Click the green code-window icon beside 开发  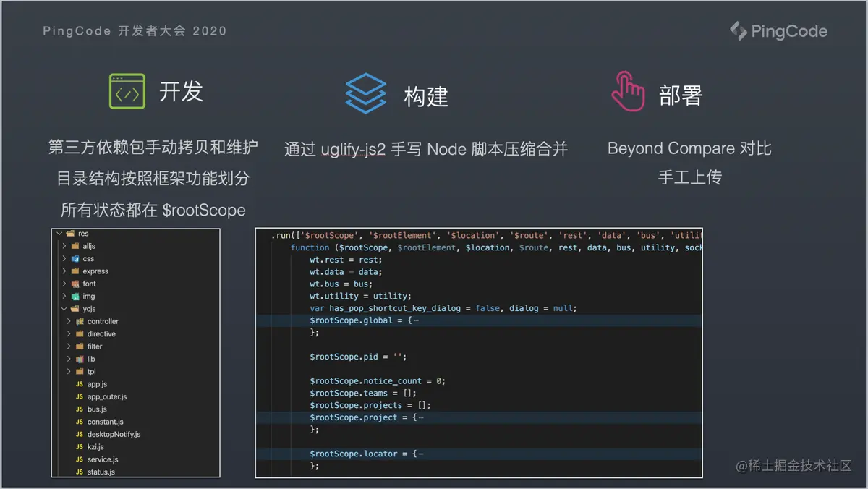click(x=127, y=91)
